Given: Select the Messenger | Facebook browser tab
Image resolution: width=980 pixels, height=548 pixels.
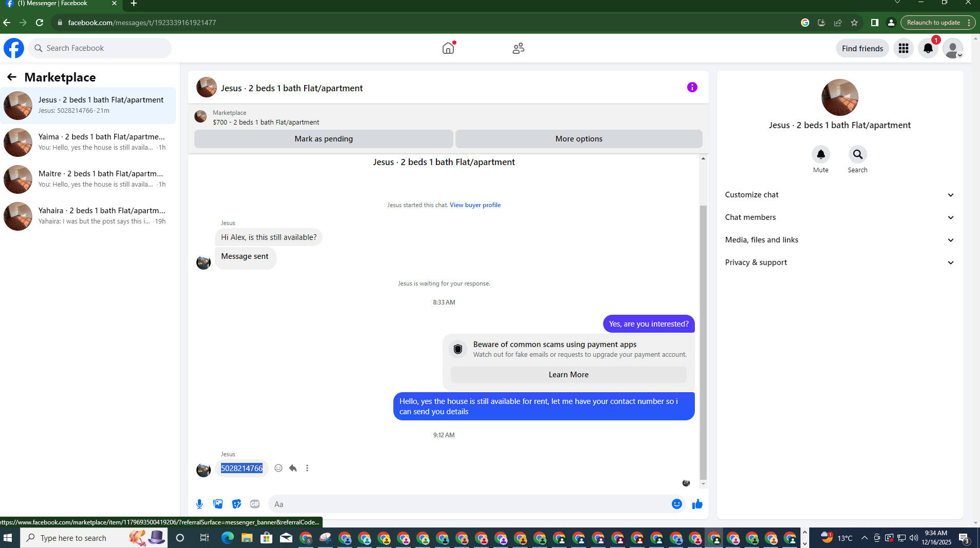Looking at the screenshot, I should (x=61, y=4).
